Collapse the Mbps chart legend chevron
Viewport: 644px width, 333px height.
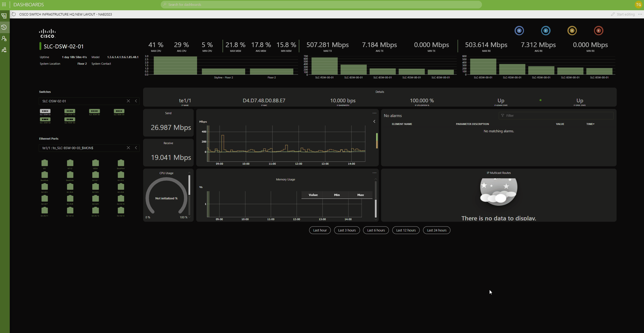(x=374, y=122)
